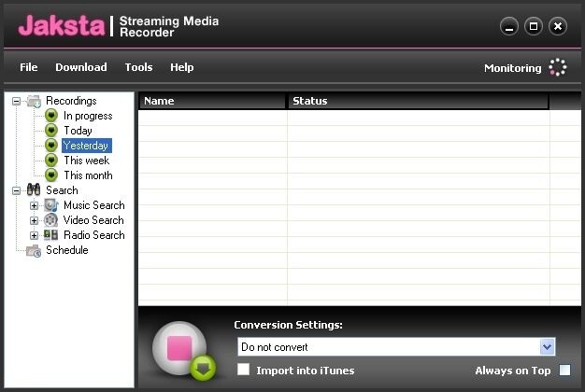Sort by the Status column header
This screenshot has width=585, height=392.
coord(419,101)
